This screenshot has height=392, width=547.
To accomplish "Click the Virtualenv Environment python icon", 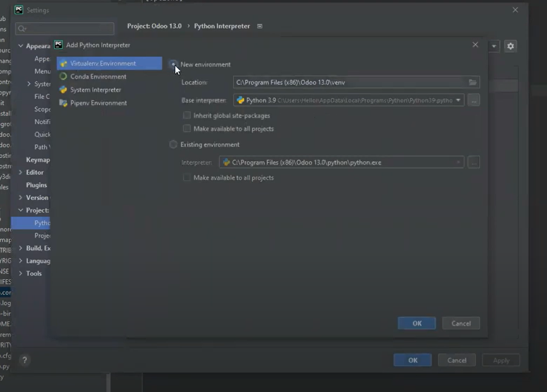I will coord(63,63).
